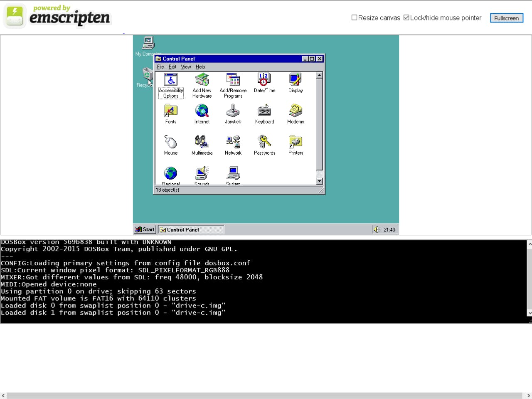Click the page horizontal scrollbar left arrow
Image resolution: width=532 pixels, height=399 pixels.
tap(3, 396)
